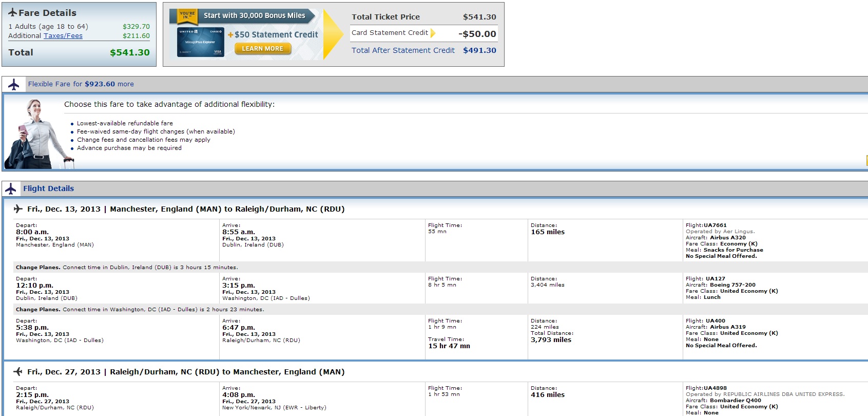Click the airplane icon beside Flight Details heading
868x416 pixels.
[11, 188]
